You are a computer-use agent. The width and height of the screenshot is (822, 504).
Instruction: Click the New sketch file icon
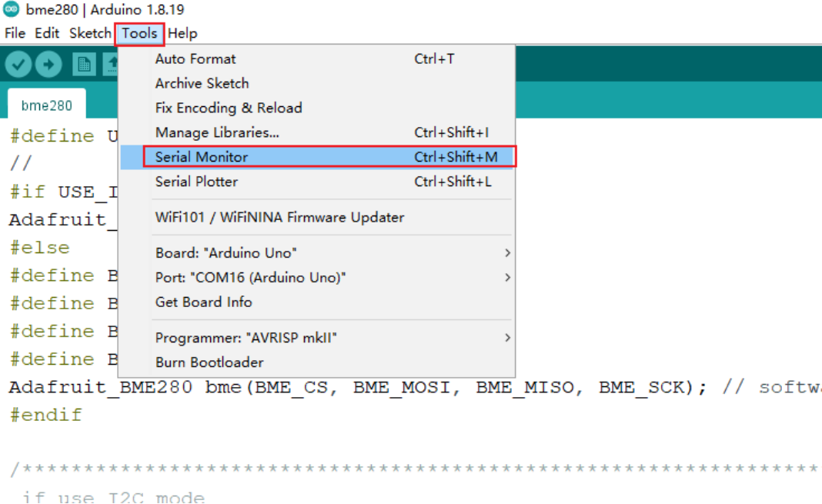(x=83, y=65)
